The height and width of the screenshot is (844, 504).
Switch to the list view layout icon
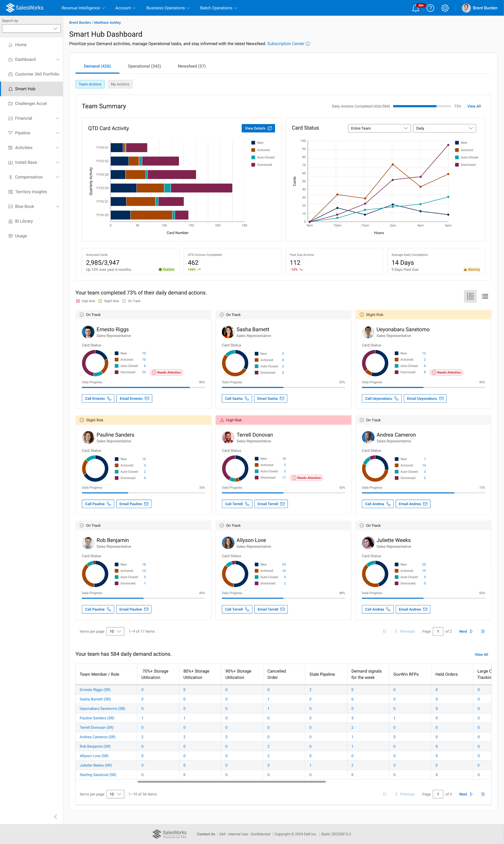(x=485, y=296)
